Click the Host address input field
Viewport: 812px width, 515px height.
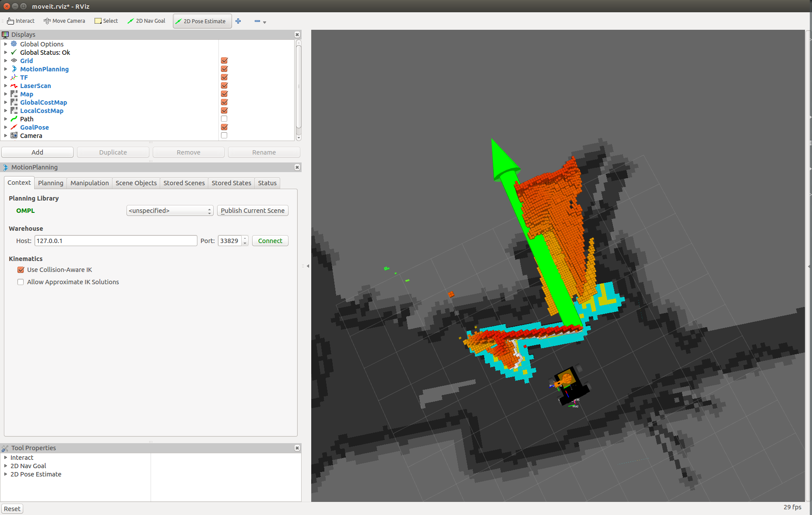click(x=116, y=241)
